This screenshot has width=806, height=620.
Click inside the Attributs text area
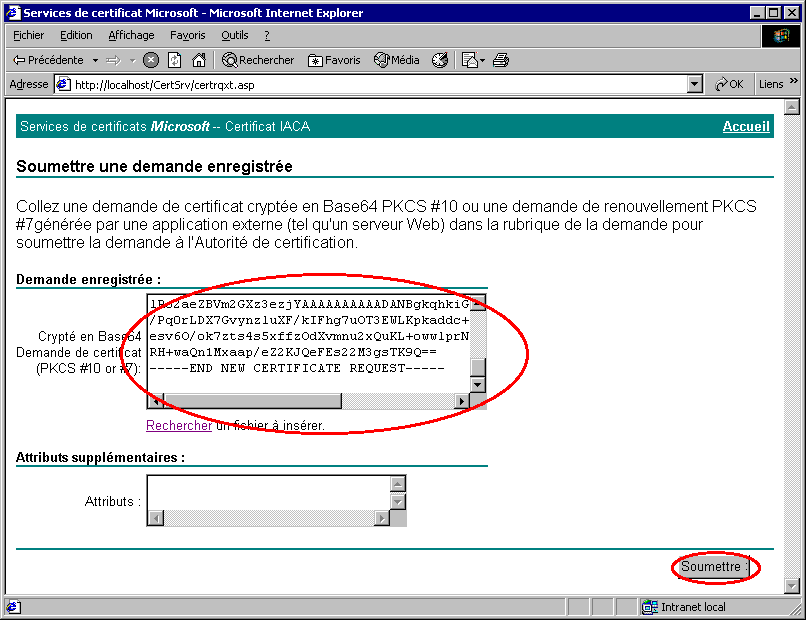[269, 493]
